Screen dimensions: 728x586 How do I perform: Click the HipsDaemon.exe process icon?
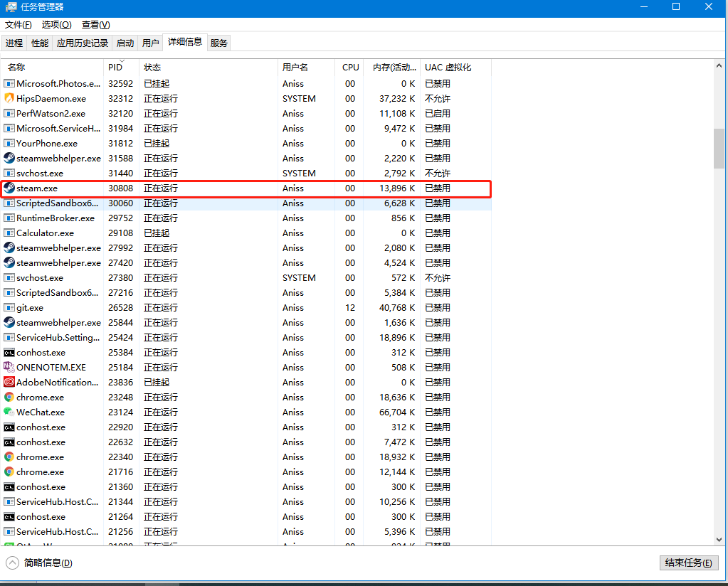tap(9, 98)
